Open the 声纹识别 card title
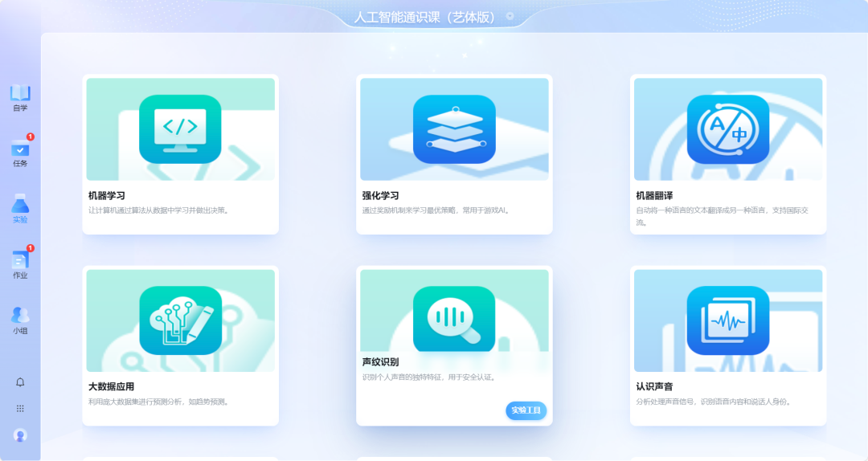Viewport: 868px width, 461px height. click(380, 362)
